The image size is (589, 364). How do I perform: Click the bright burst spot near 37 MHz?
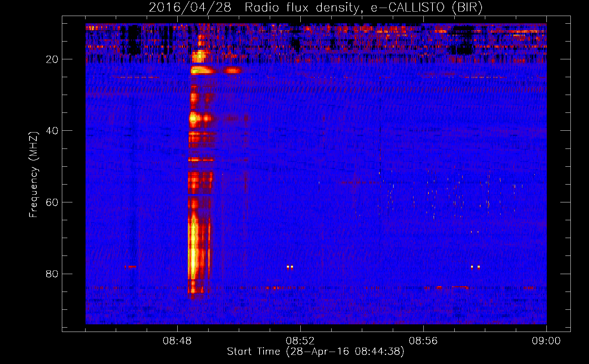tap(194, 118)
